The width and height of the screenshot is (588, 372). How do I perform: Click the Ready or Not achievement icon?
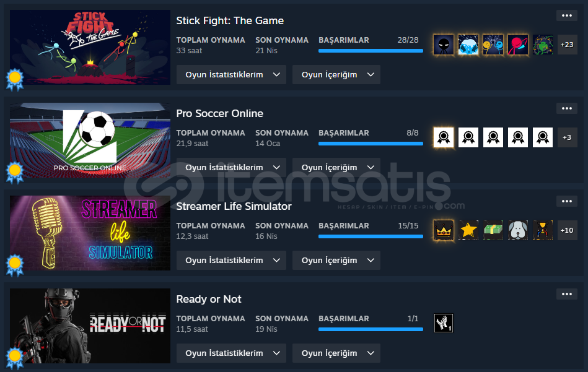click(x=444, y=323)
